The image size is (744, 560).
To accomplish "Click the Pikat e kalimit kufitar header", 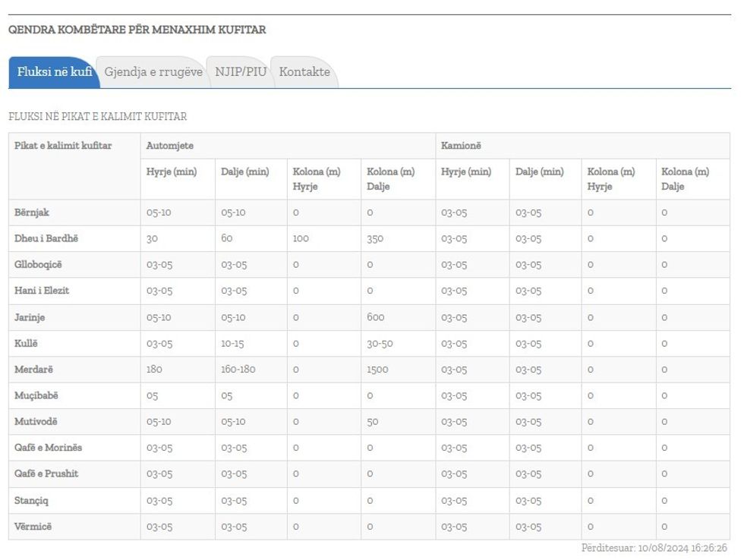I will tap(63, 146).
